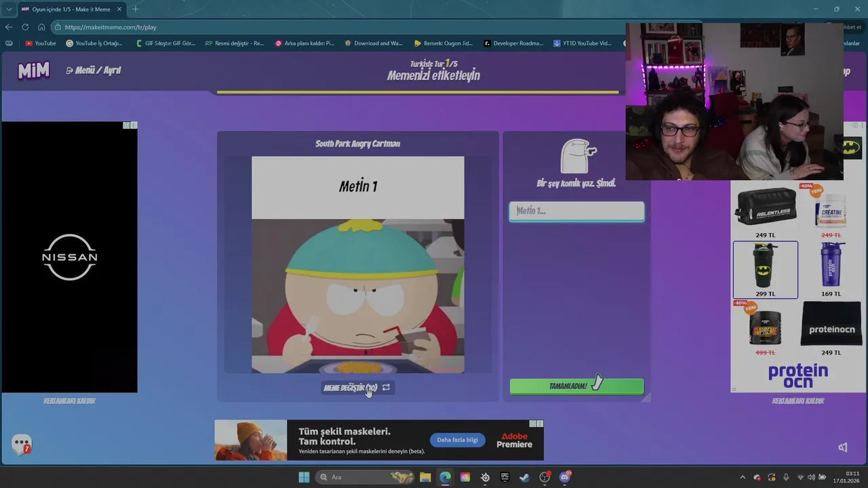This screenshot has width=868, height=488.
Task: Open the Download and Wa... bookmark
Action: click(374, 43)
